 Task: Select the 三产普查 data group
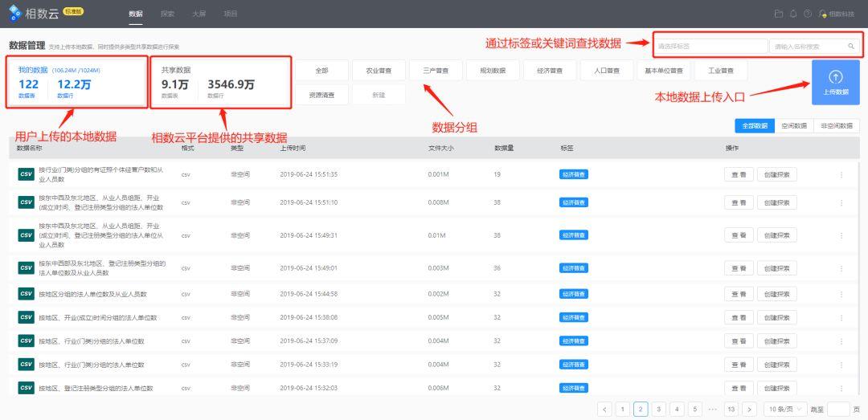click(436, 71)
